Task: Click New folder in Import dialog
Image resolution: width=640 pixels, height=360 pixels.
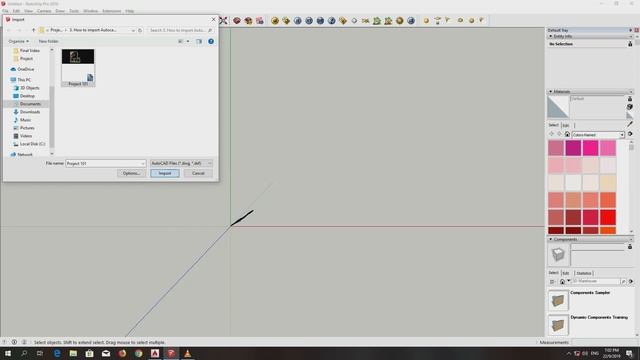Action: click(48, 41)
